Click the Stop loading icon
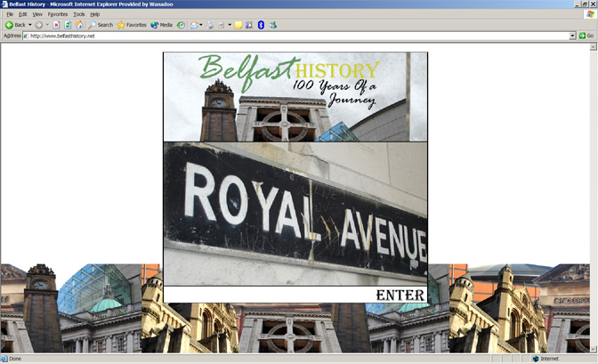The width and height of the screenshot is (598, 364). pos(56,25)
